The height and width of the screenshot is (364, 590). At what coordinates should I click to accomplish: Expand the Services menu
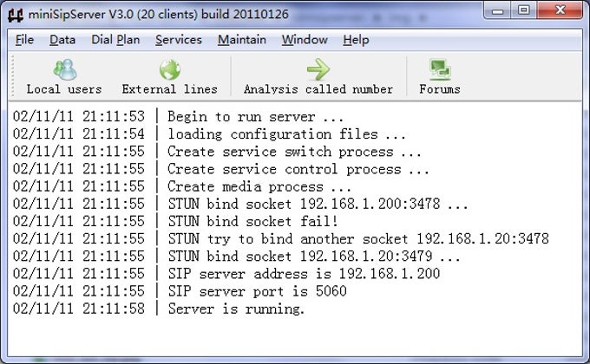(x=178, y=40)
